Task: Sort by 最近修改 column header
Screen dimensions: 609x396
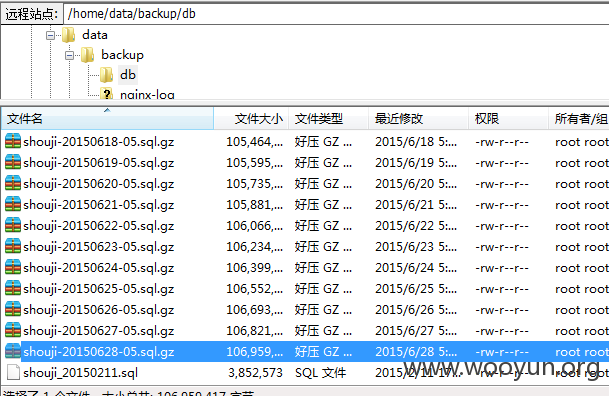Action: [x=418, y=118]
